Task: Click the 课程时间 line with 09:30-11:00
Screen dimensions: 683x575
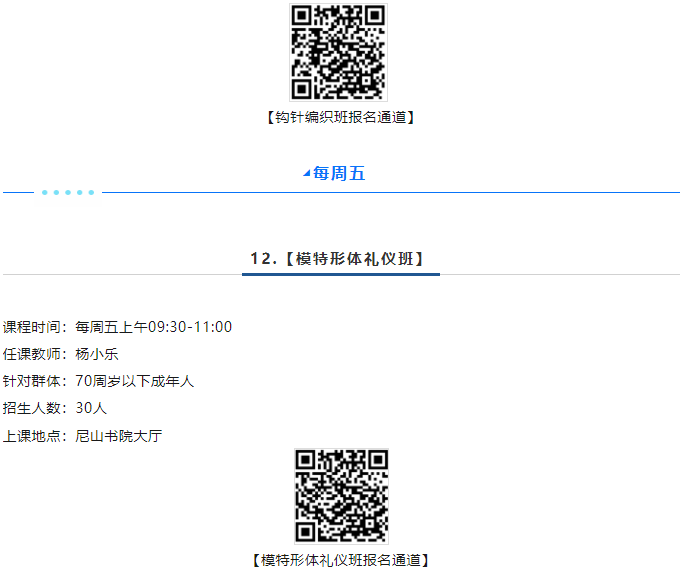Action: 118,327
